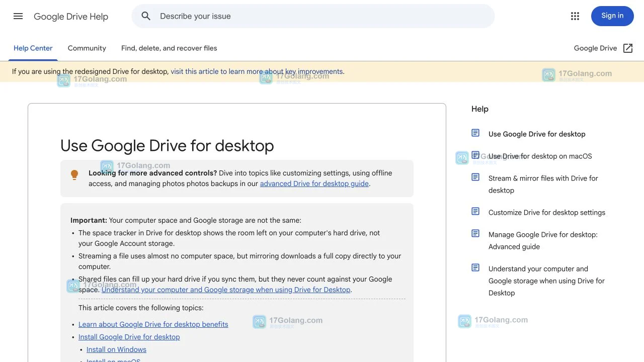Open the Google apps grid

575,16
